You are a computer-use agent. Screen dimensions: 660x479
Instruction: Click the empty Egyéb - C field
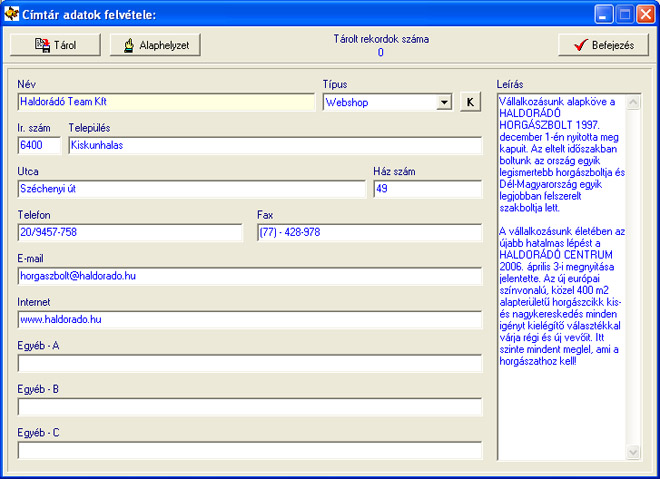point(250,450)
